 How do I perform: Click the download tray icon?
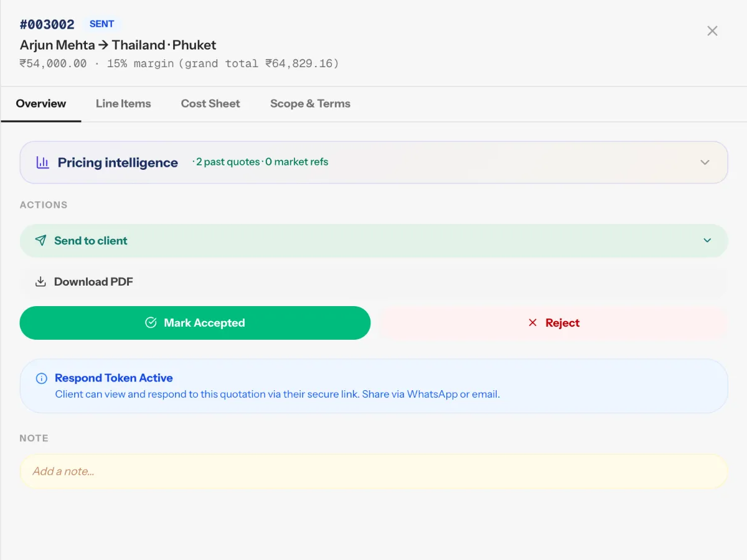[x=40, y=282]
